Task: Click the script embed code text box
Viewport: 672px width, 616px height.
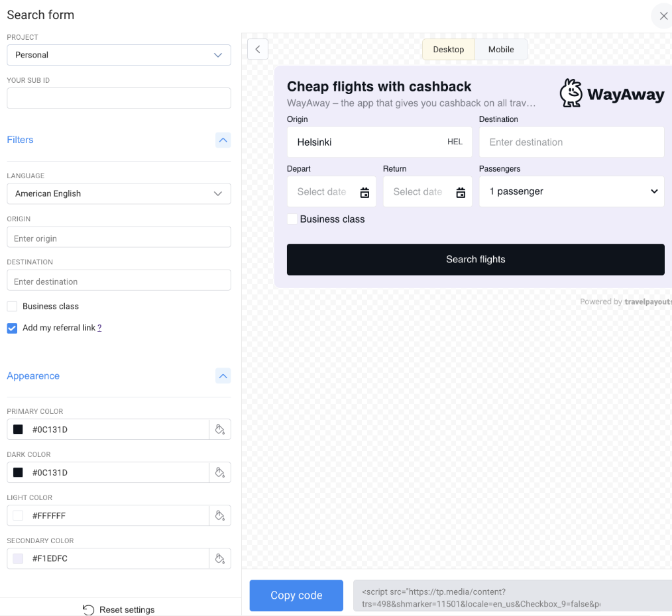Action: pos(512,596)
